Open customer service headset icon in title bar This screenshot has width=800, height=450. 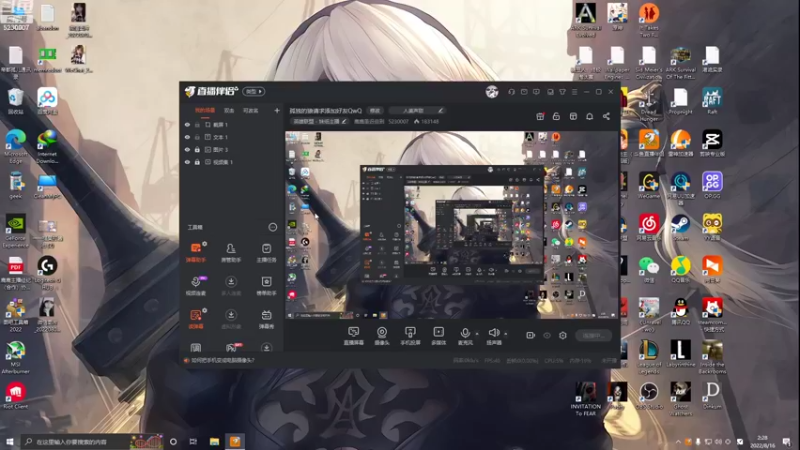coord(511,92)
